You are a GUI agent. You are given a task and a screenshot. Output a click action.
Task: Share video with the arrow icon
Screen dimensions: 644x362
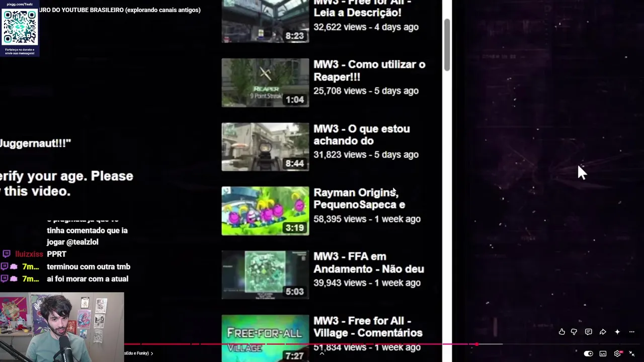[603, 332]
